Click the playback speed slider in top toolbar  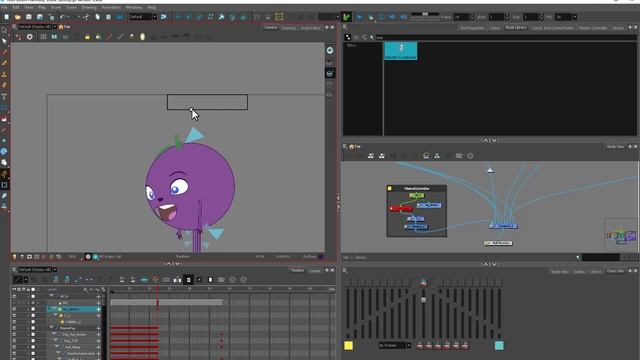pyautogui.click(x=424, y=14)
